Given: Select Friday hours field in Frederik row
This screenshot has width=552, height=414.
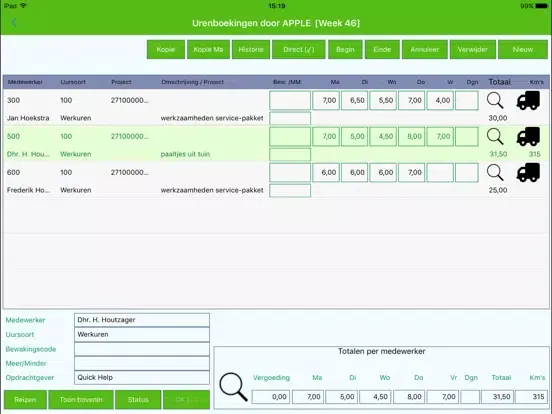Looking at the screenshot, I should point(440,172).
